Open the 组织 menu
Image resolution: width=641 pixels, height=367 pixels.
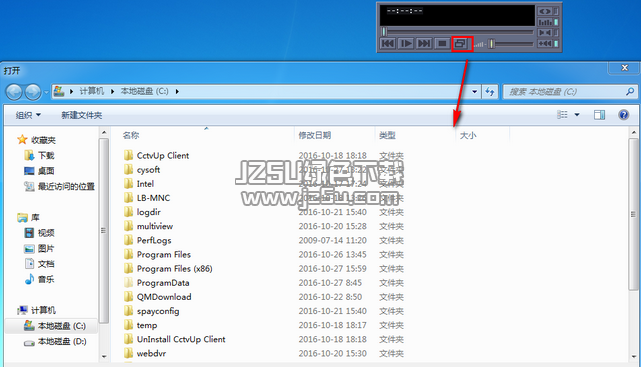point(28,115)
